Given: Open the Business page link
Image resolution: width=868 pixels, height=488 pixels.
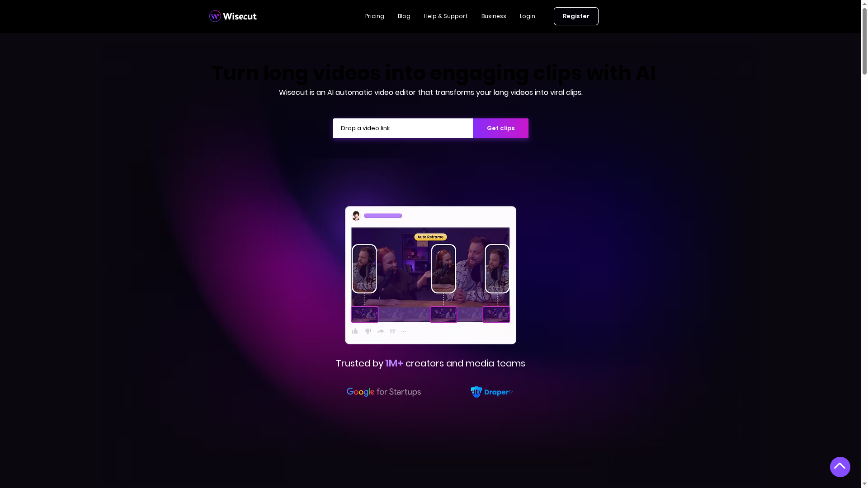Looking at the screenshot, I should 494,16.
